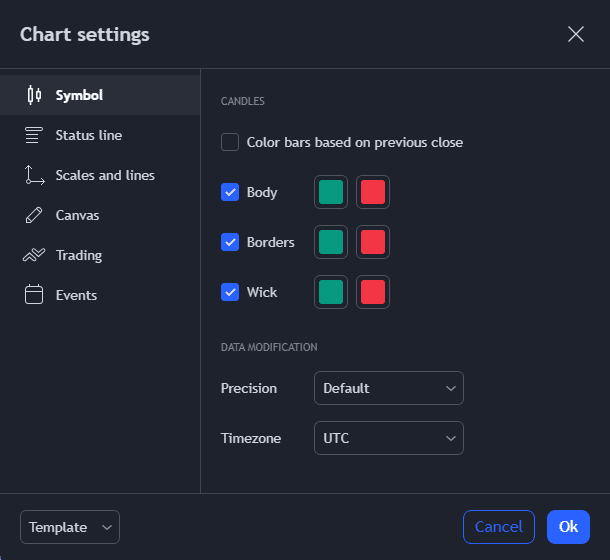Viewport: 610px width, 560px height.
Task: Click the candlestick Symbol icon in sidebar
Action: 34,95
